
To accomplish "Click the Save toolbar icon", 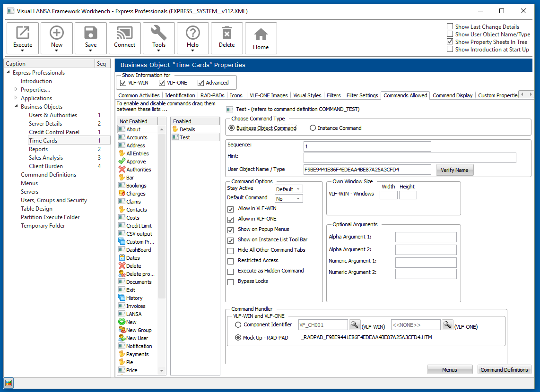I will [x=91, y=33].
